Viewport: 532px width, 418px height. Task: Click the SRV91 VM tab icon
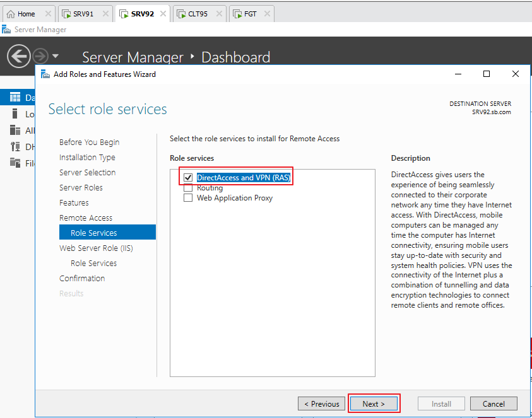pyautogui.click(x=66, y=14)
